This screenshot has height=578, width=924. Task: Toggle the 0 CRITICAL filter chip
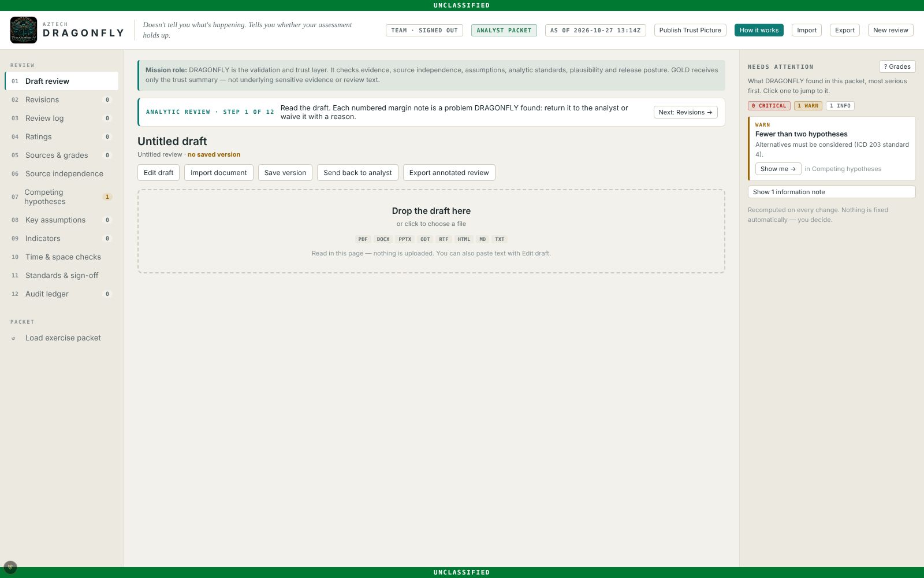point(769,106)
